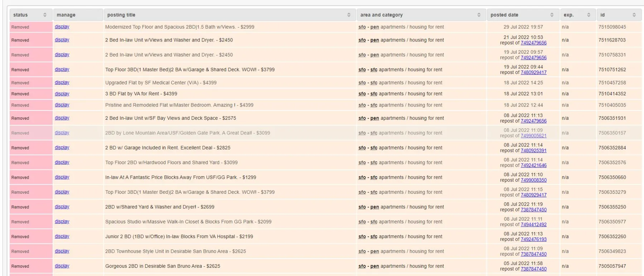Viewport: 644px width, 276px height.
Task: Open display for Upgraded Flat by SF Medical Center
Action: [62, 83]
